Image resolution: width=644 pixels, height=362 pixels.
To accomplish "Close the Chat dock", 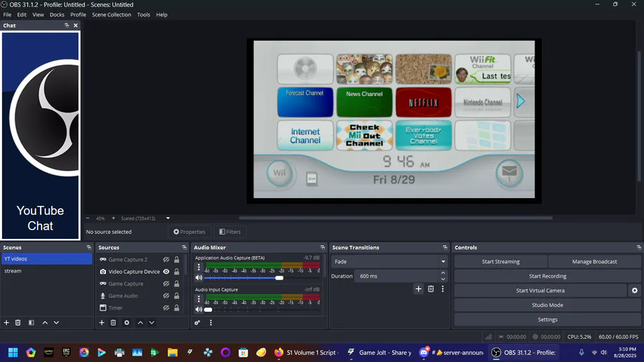I will [76, 26].
